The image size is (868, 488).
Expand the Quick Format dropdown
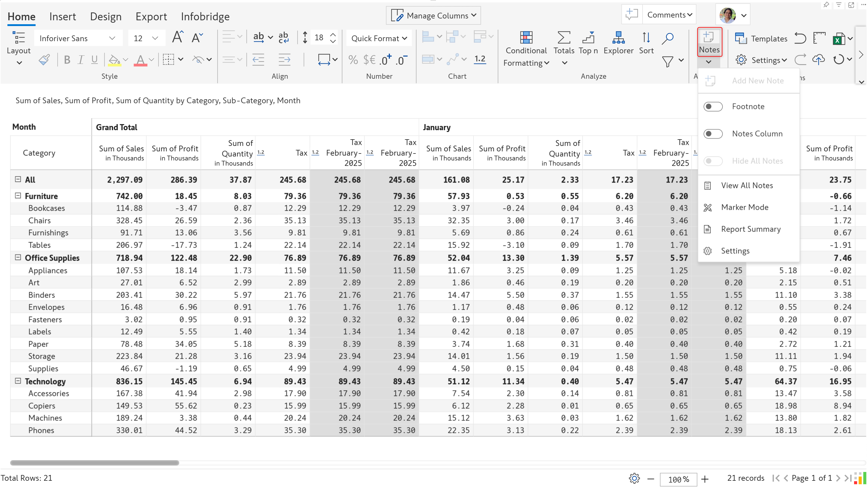379,38
